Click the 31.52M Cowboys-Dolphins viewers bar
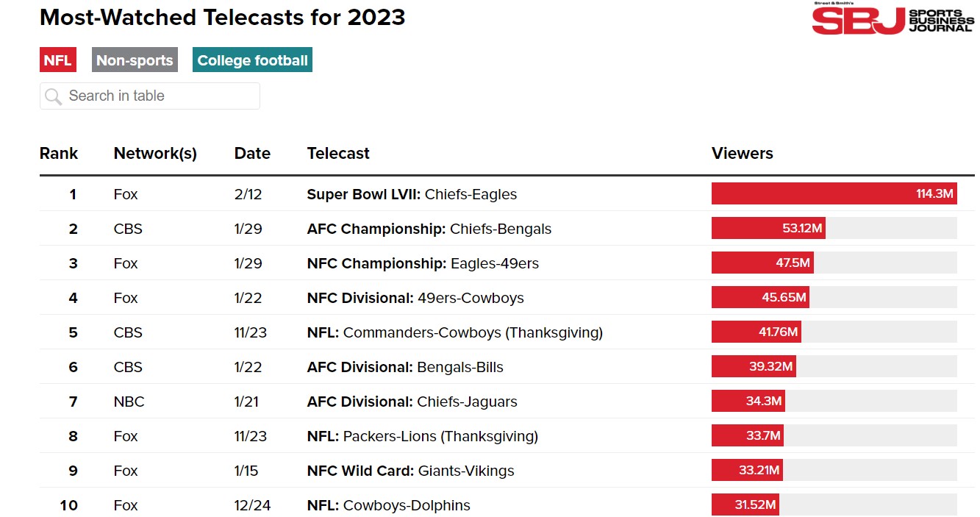This screenshot has height=517, width=980. (745, 505)
